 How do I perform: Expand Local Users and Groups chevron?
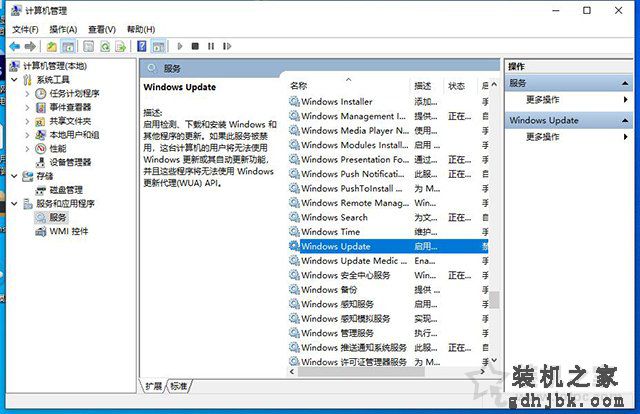click(28, 135)
